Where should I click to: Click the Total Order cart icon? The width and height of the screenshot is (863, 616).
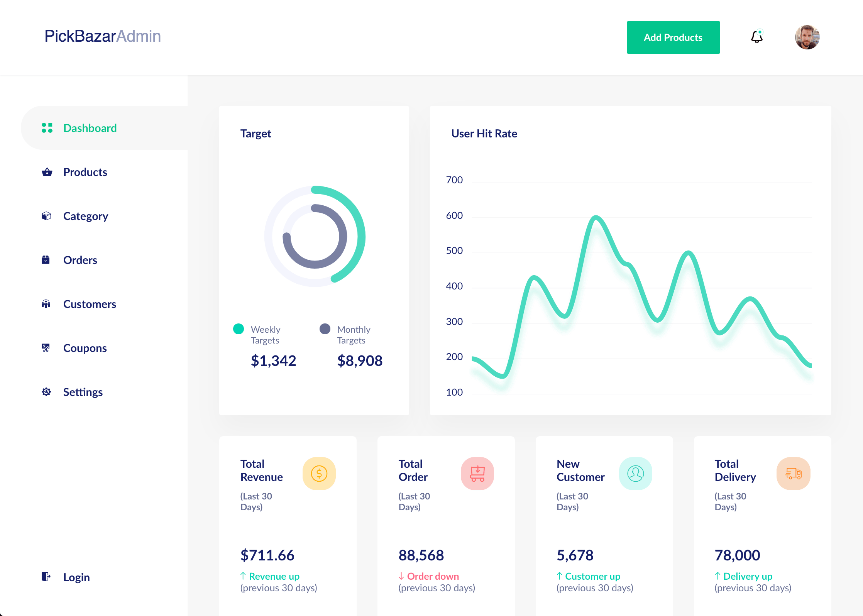pos(477,474)
